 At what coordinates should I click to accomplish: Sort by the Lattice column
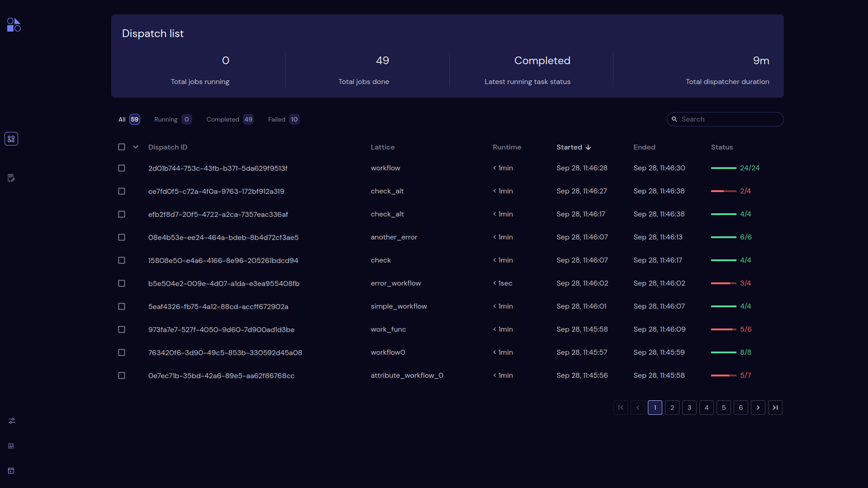click(382, 147)
